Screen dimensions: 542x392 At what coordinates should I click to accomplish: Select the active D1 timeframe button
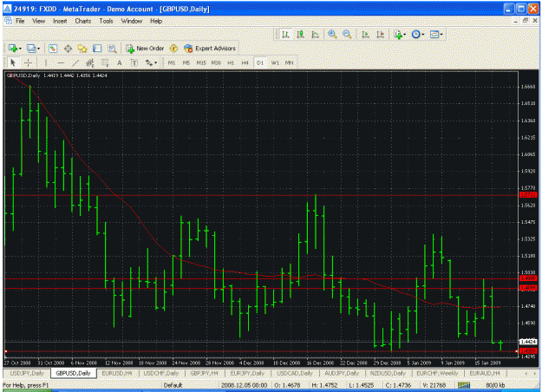259,62
